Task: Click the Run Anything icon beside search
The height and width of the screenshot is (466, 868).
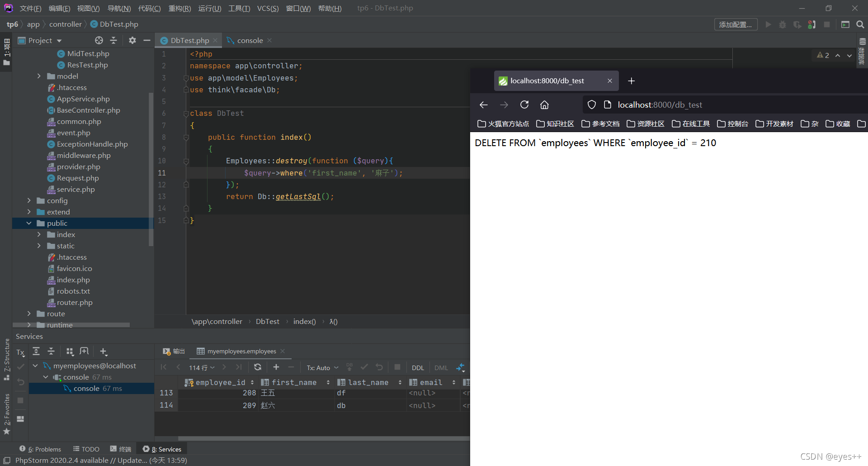Action: point(845,24)
